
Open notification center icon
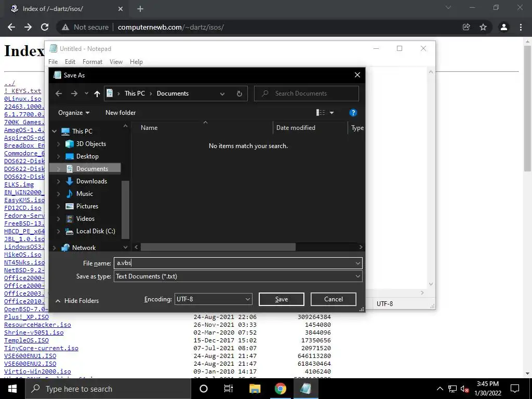(x=515, y=389)
